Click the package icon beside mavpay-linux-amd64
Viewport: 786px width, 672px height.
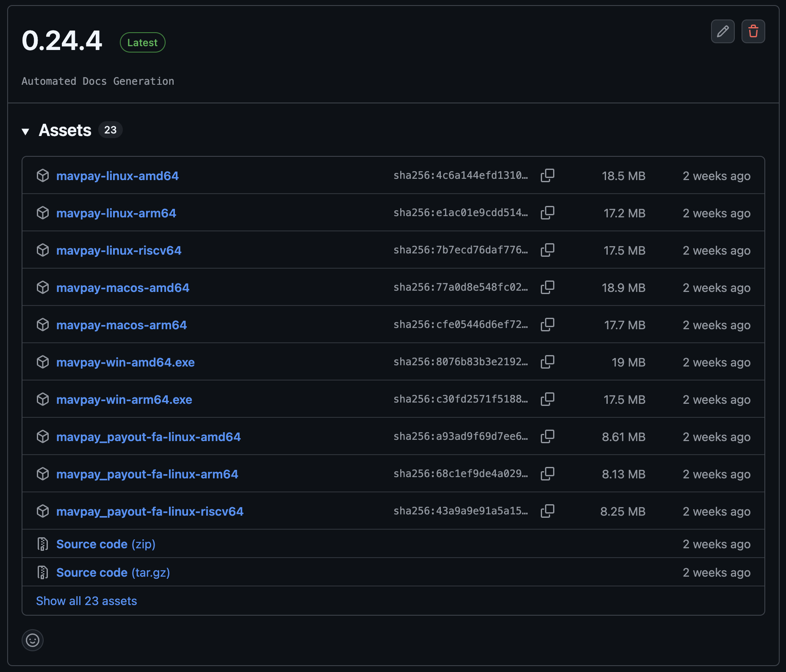coord(43,175)
